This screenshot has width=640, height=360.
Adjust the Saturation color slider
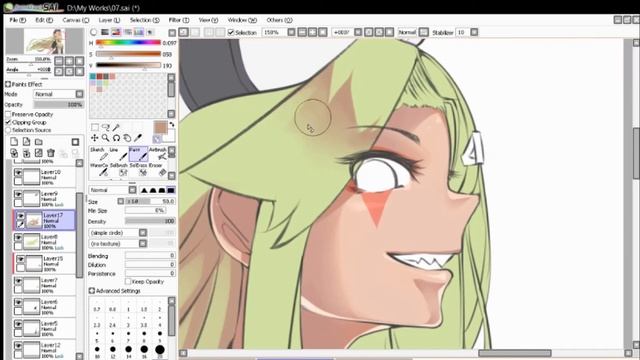[128, 54]
